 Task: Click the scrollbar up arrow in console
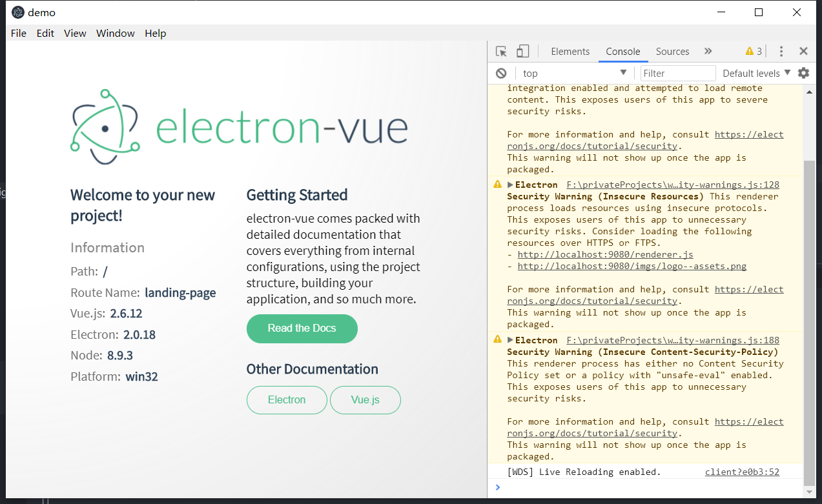click(x=808, y=91)
